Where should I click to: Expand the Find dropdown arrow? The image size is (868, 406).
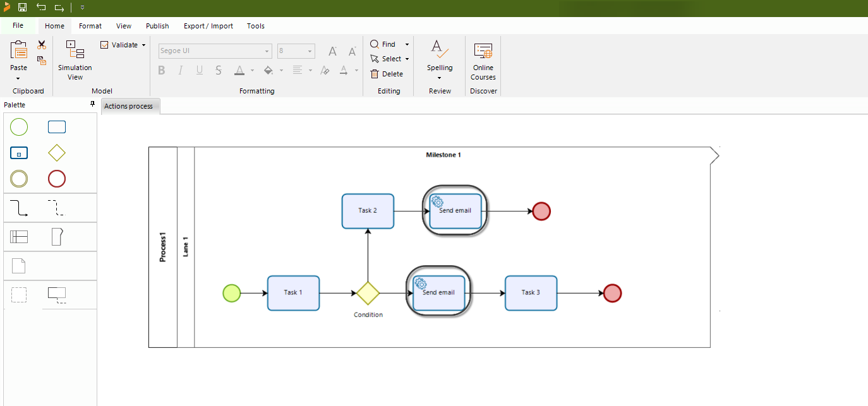[x=407, y=44]
